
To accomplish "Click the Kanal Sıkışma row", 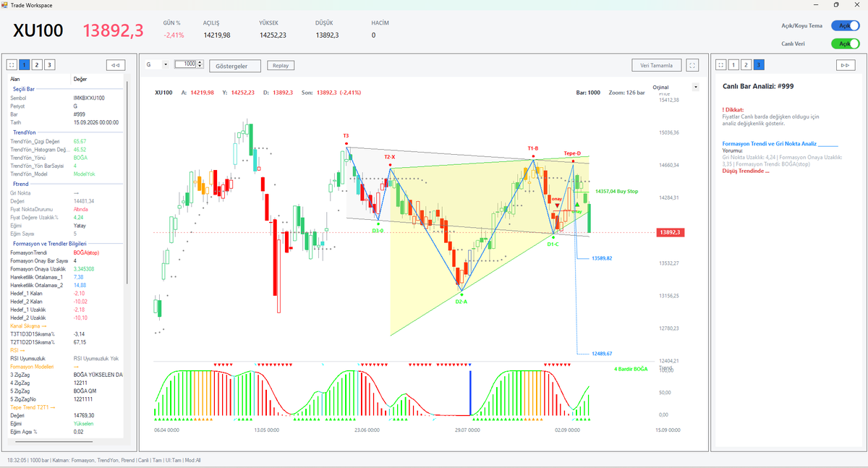I will 67,326.
